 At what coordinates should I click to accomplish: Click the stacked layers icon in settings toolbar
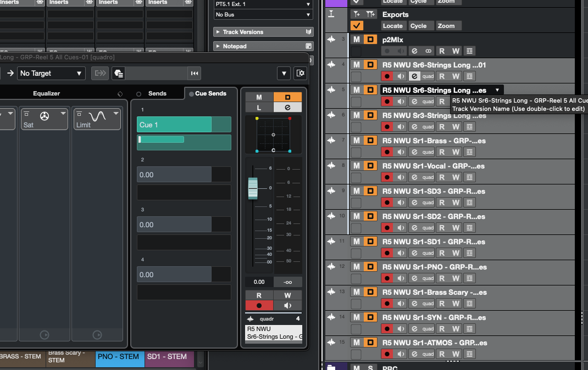[x=119, y=73]
